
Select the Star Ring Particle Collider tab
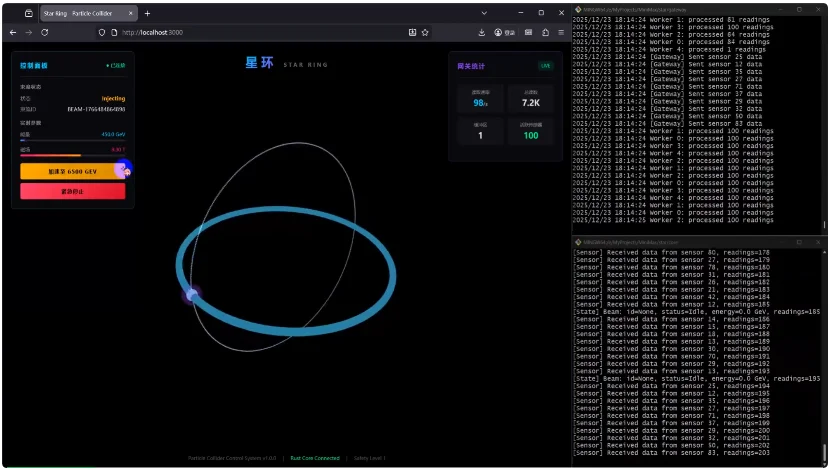[x=78, y=13]
